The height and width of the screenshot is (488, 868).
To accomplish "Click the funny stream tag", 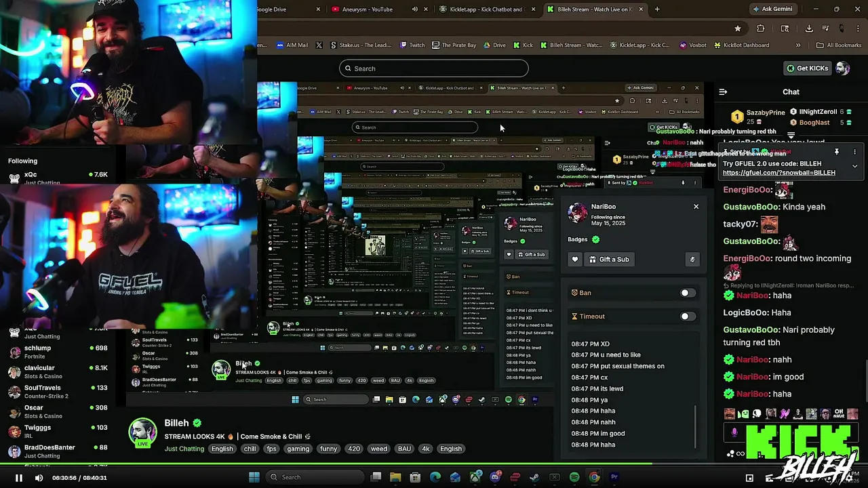I will [328, 449].
